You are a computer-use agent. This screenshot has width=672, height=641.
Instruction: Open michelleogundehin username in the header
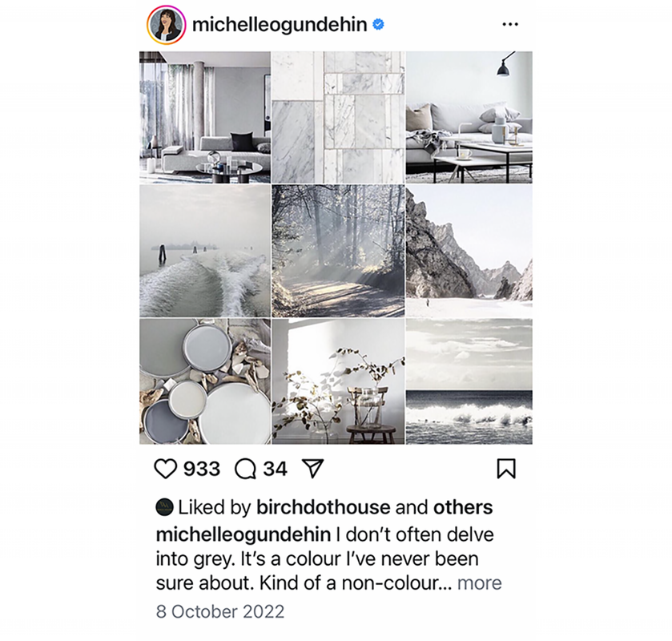click(x=280, y=25)
